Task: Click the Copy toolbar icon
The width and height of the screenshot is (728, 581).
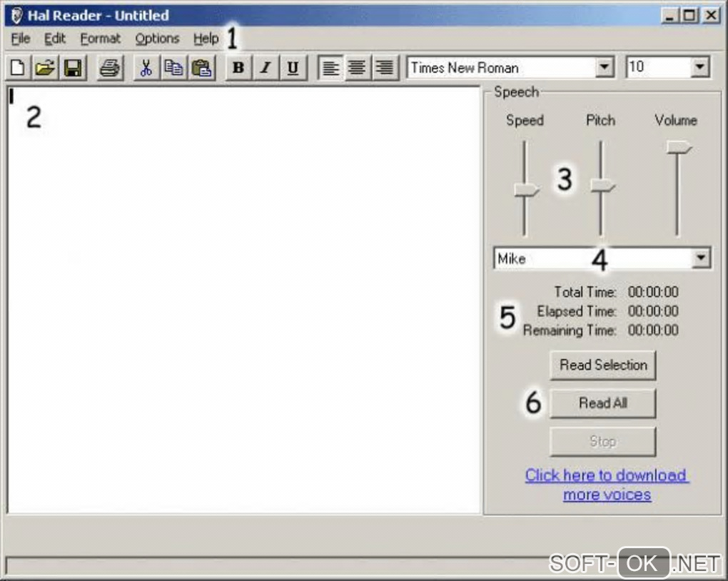Action: (173, 68)
